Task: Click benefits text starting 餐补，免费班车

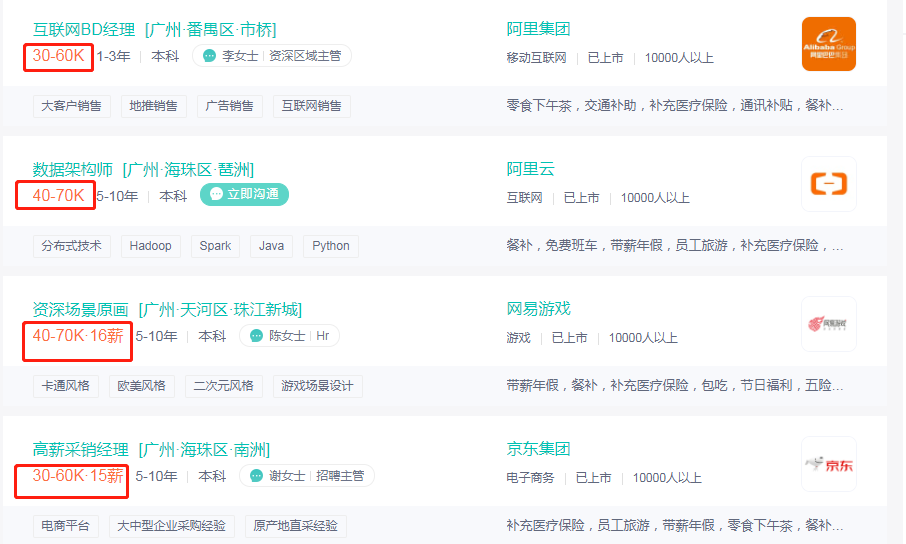Action: click(x=674, y=245)
